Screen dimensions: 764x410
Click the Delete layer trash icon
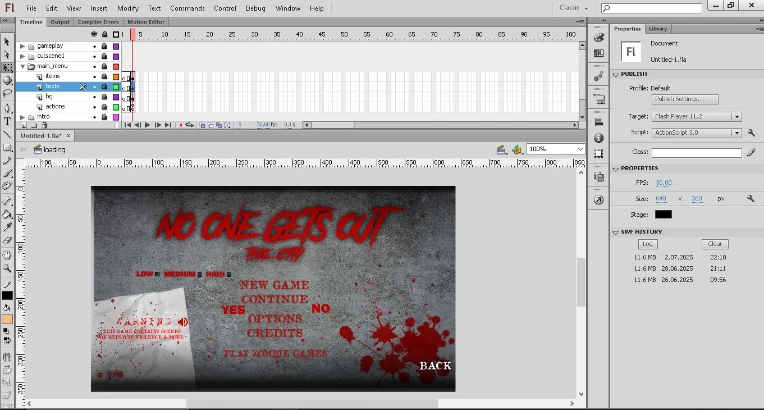click(44, 125)
